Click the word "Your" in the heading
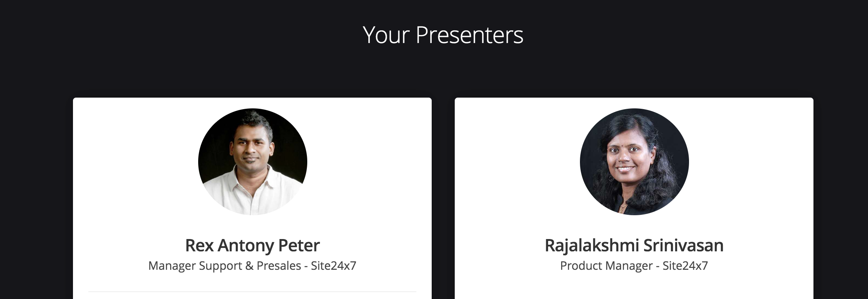This screenshot has height=299, width=868. click(386, 35)
